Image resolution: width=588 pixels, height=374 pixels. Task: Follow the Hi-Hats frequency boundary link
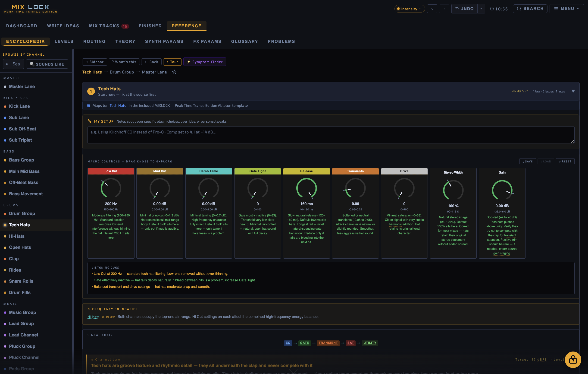click(93, 317)
